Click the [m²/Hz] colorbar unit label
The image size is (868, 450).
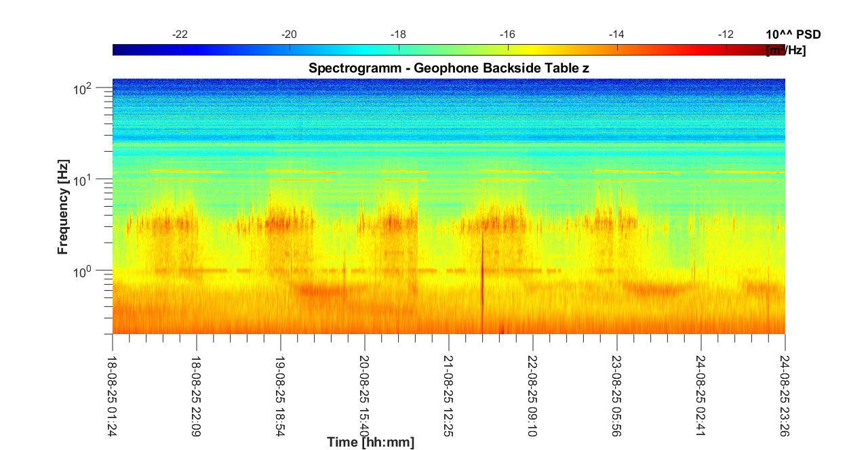(785, 50)
